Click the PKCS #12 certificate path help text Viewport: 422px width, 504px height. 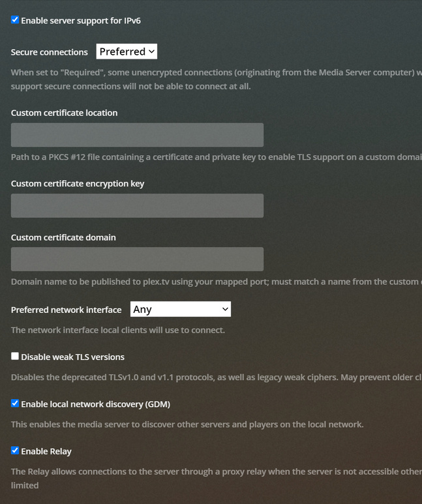pyautogui.click(x=215, y=157)
